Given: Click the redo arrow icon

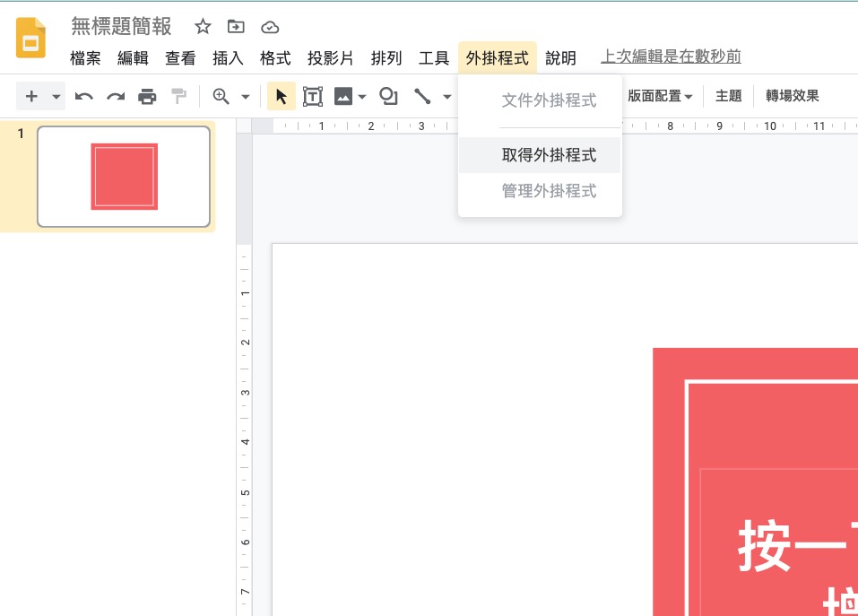Looking at the screenshot, I should [116, 97].
